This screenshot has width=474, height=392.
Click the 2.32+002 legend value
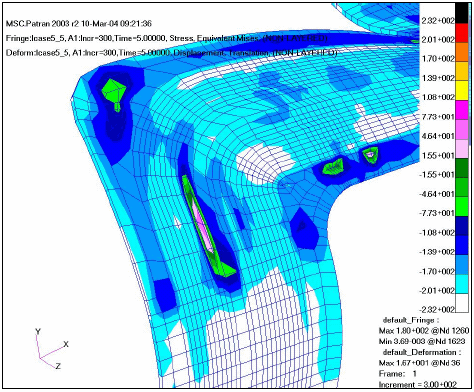coord(438,21)
